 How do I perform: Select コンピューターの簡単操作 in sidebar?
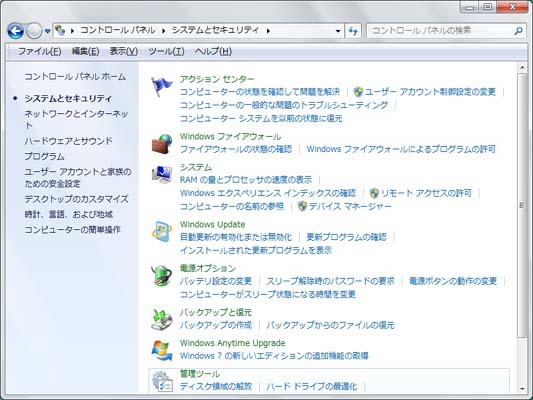point(72,230)
